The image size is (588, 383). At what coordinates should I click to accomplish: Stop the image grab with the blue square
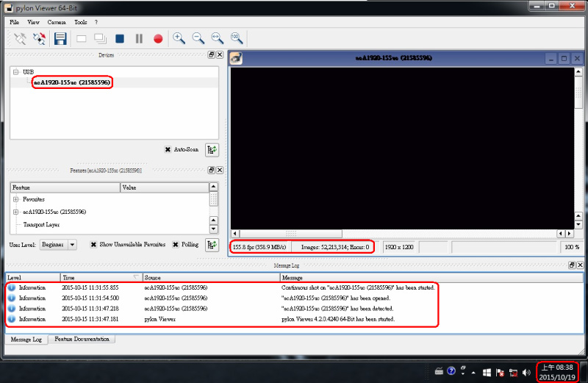(x=120, y=38)
